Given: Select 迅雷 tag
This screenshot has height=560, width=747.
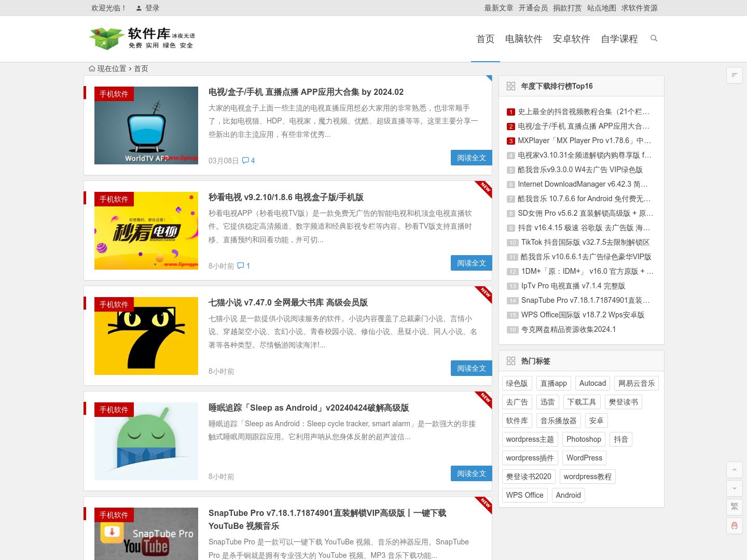Looking at the screenshot, I should point(547,402).
